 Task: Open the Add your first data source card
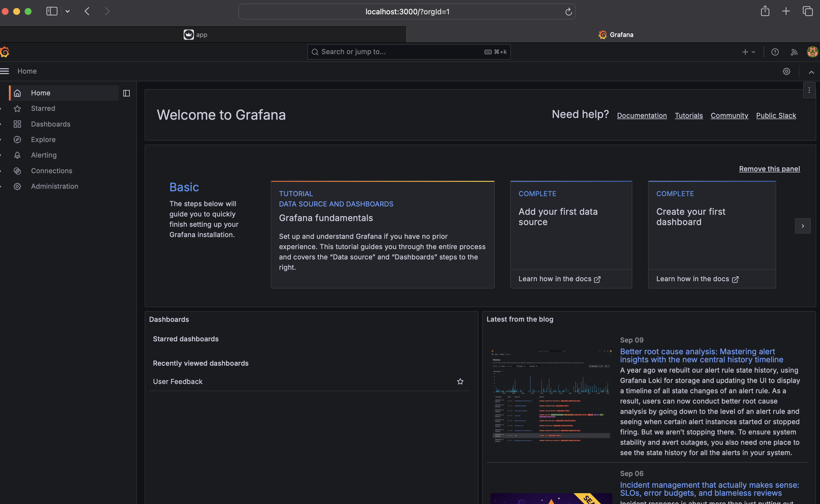tap(571, 235)
